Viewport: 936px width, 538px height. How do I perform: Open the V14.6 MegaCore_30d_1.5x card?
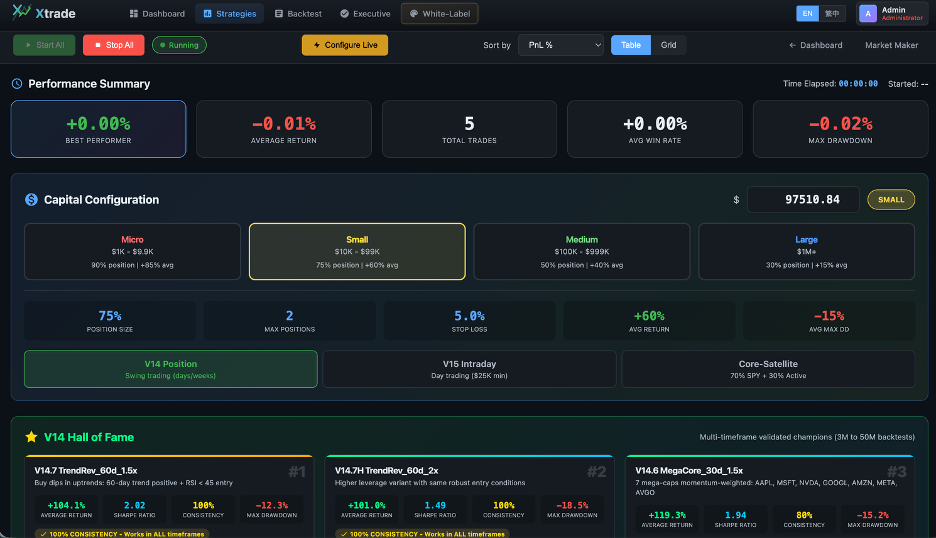770,496
